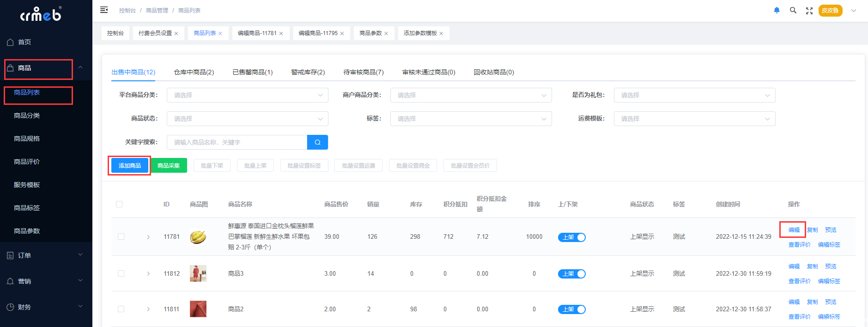
Task: Expand the 运费模板 dropdown
Action: coord(694,119)
